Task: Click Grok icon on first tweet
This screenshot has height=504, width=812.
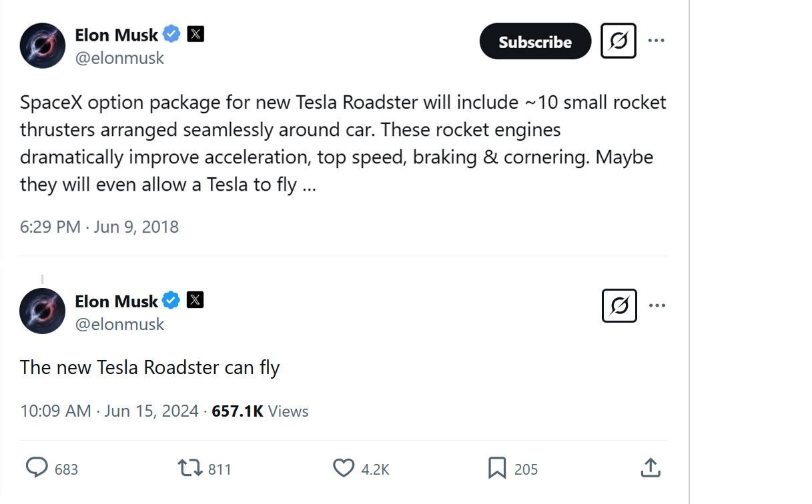Action: 619,41
